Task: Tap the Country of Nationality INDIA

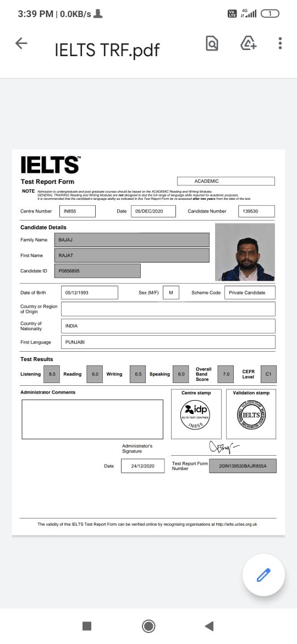Action: (x=168, y=326)
